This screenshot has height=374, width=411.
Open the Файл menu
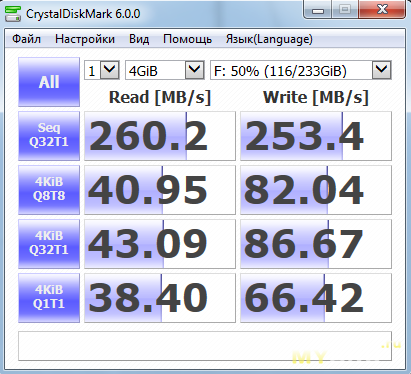click(26, 39)
